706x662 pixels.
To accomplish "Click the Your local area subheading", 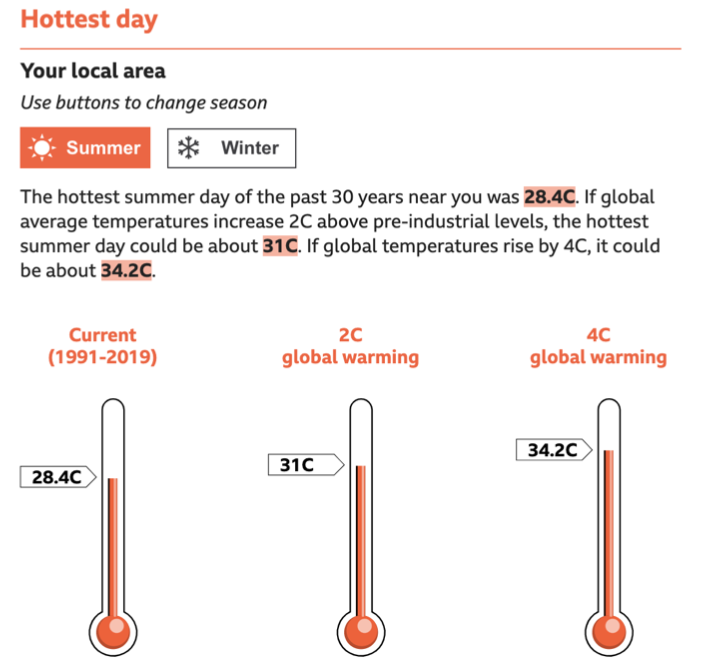I will tap(93, 71).
